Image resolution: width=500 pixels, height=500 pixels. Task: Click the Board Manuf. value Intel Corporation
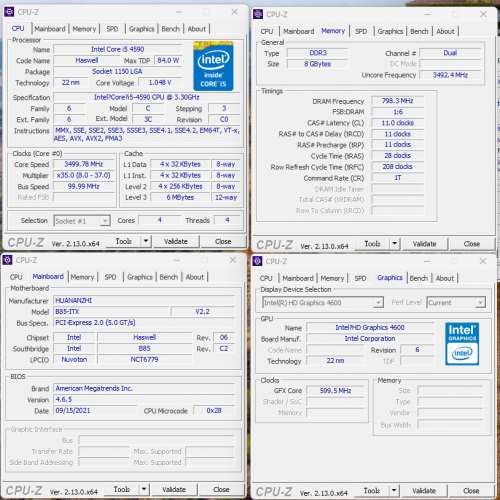coord(370,338)
